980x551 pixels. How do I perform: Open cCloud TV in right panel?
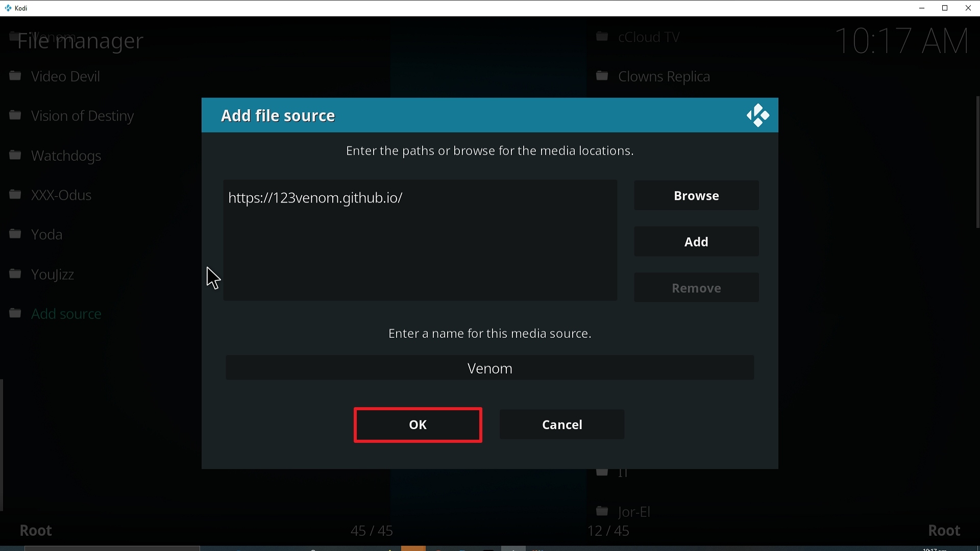(x=649, y=37)
